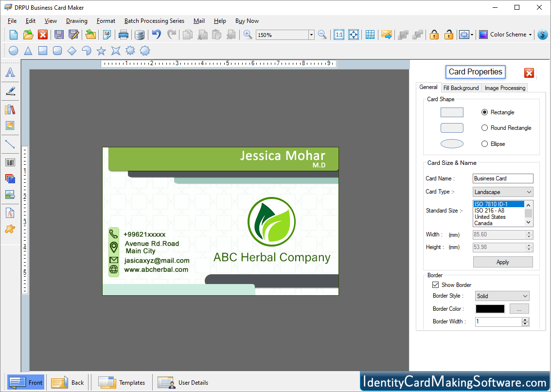Open the Color Scheme dropdown
Image resolution: width=551 pixels, height=392 pixels.
coord(506,35)
